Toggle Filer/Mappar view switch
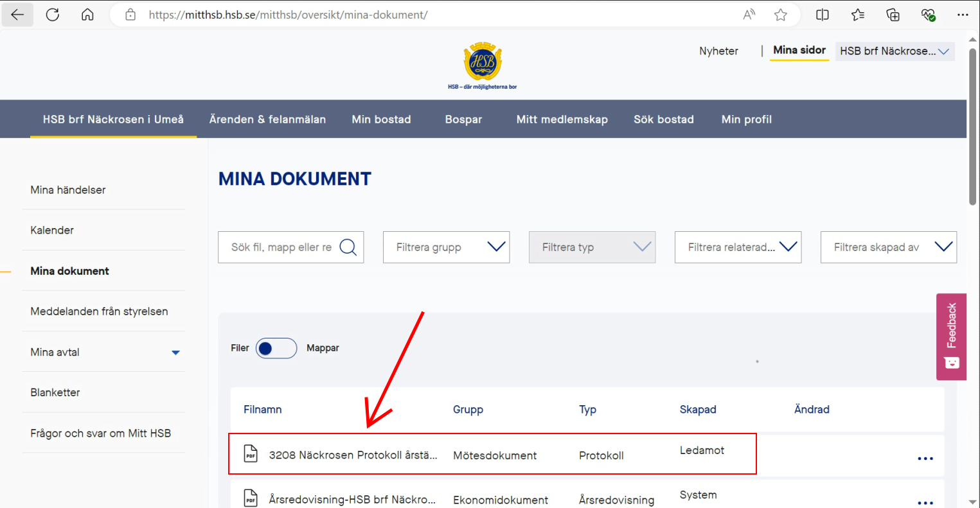The image size is (980, 508). pyautogui.click(x=276, y=348)
